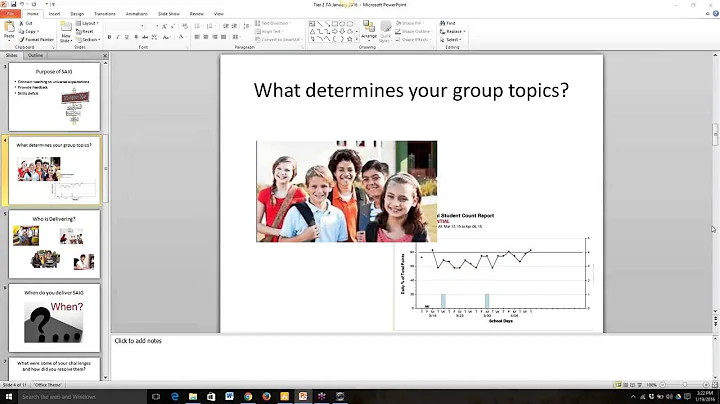Select the Who is Delivering slide thumbnail
This screenshot has height=404, width=720.
pyautogui.click(x=54, y=244)
